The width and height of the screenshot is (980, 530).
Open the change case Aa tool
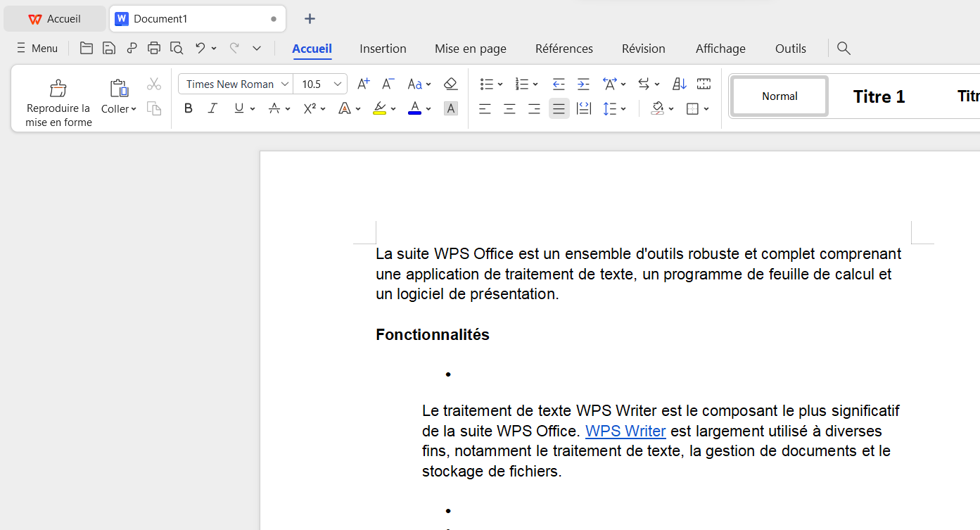(415, 84)
